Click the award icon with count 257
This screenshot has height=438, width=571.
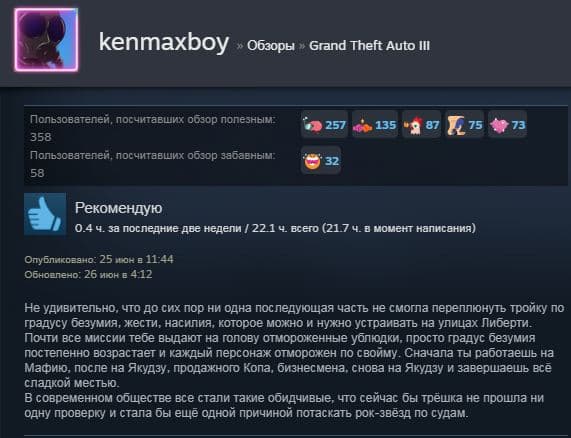pyautogui.click(x=324, y=125)
